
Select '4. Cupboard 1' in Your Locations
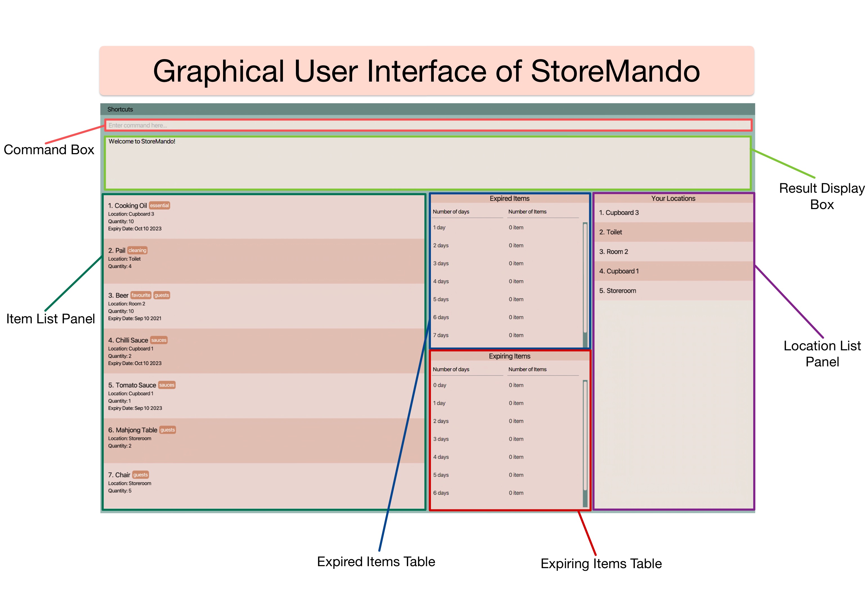coord(673,271)
